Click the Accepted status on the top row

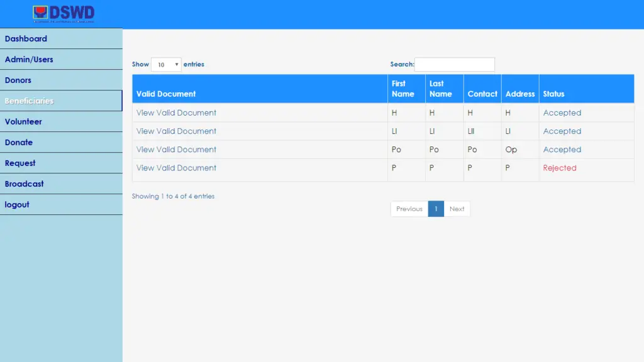point(562,112)
